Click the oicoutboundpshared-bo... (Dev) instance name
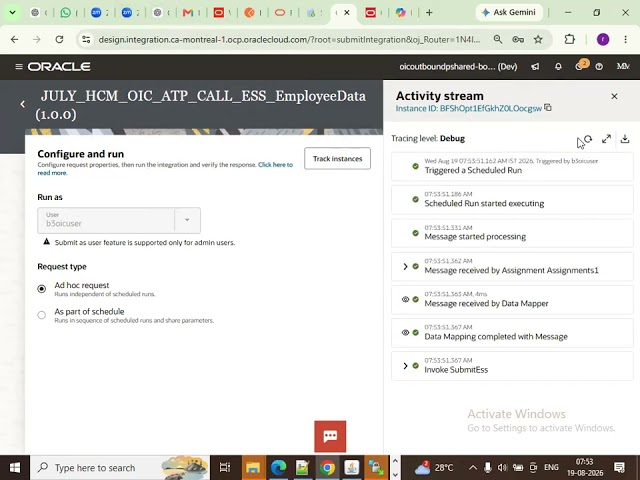 458,67
